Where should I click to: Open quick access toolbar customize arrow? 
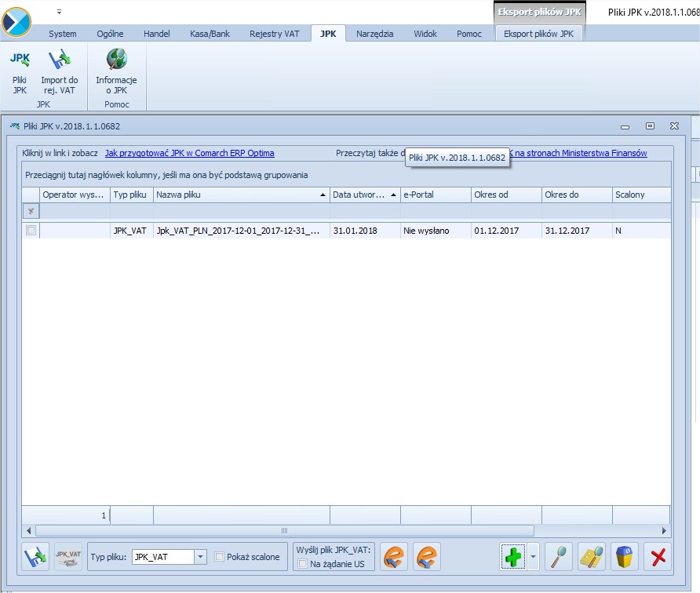[x=59, y=12]
